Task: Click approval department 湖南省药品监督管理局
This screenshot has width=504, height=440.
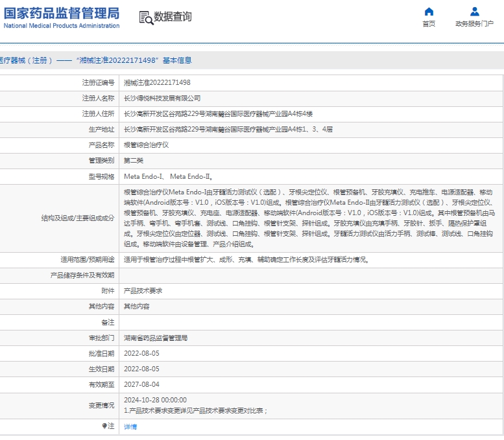Action: [156, 338]
